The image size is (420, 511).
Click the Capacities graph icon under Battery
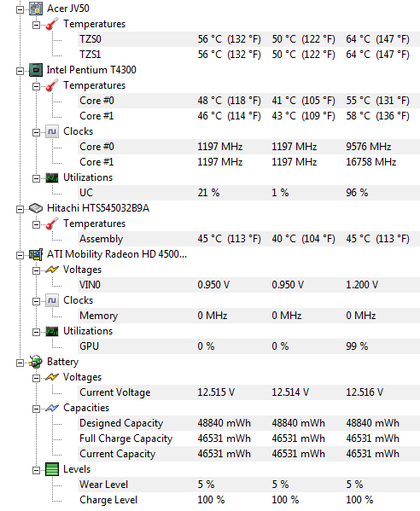click(52, 408)
